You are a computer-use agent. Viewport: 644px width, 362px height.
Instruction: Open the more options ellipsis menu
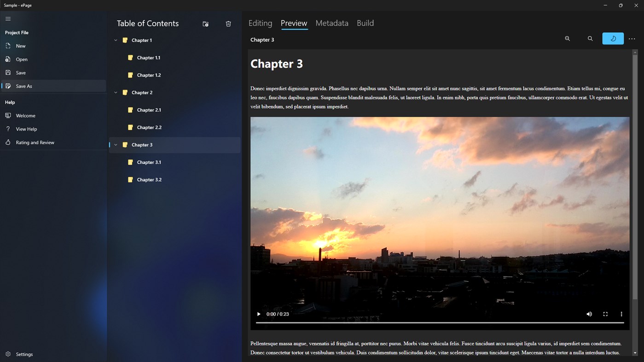(632, 39)
